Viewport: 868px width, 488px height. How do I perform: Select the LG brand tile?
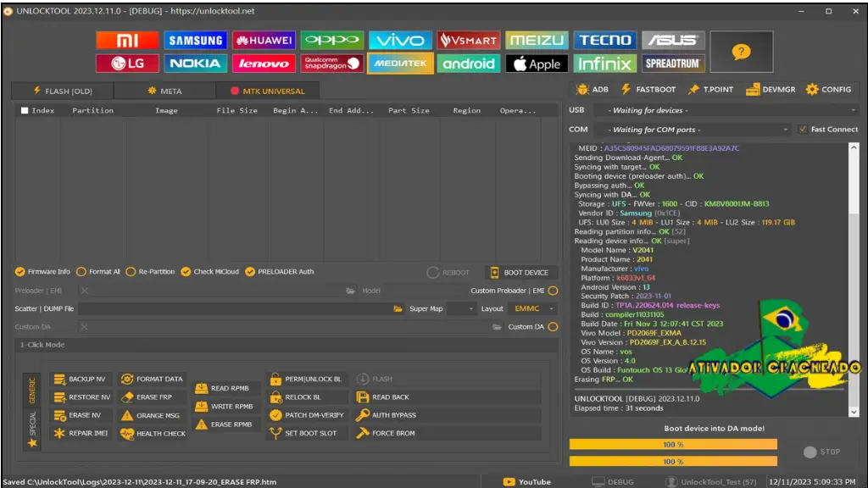coord(127,64)
